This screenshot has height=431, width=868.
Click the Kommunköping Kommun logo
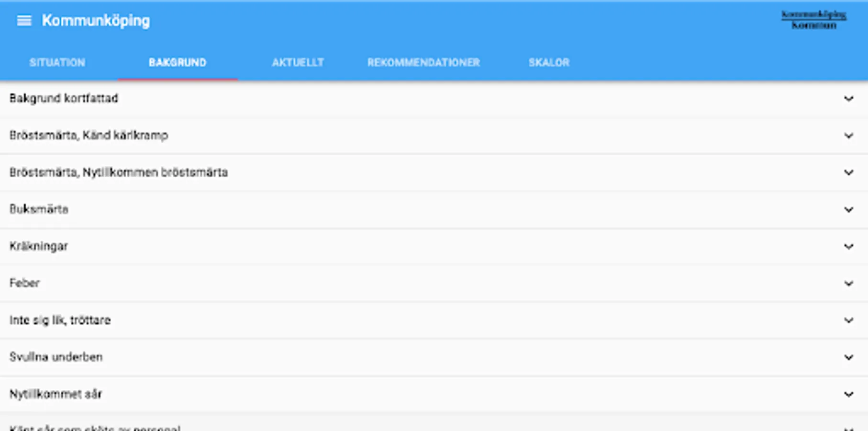coord(813,20)
